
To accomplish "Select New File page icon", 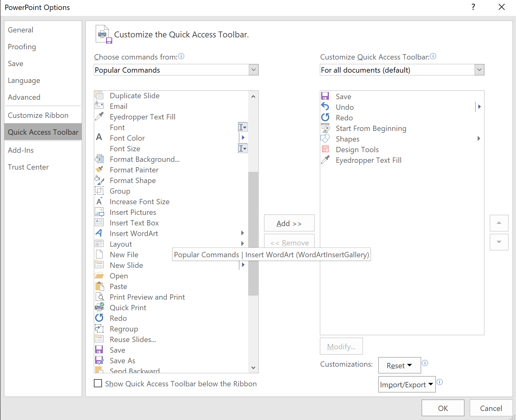I will tap(99, 254).
